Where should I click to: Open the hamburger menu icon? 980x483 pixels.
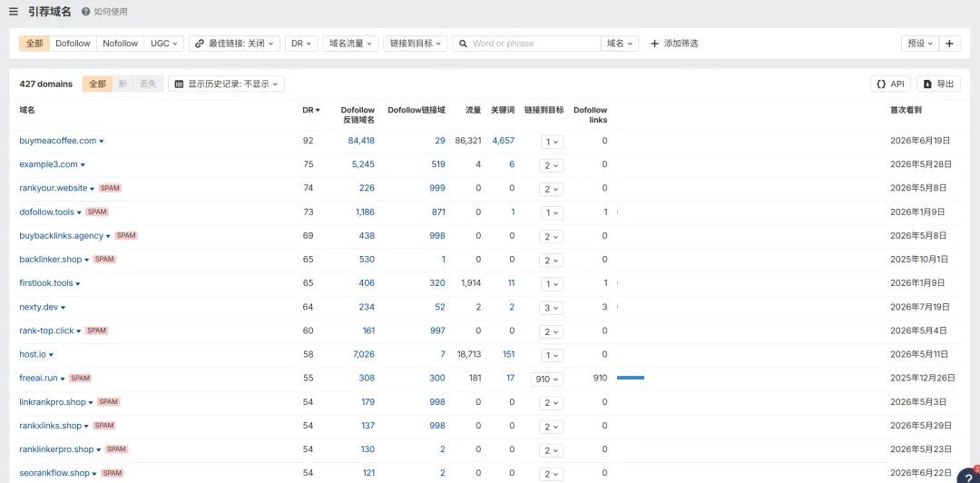pyautogui.click(x=13, y=11)
